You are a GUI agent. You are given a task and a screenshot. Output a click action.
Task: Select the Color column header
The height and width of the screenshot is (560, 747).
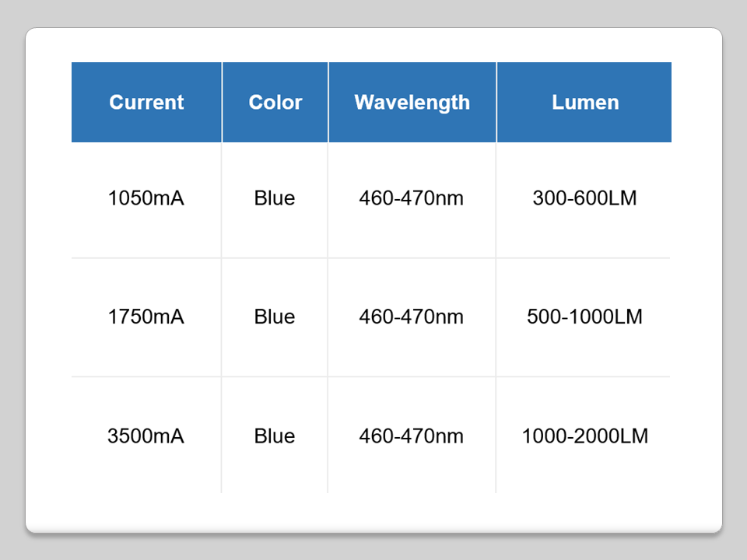pos(275,102)
